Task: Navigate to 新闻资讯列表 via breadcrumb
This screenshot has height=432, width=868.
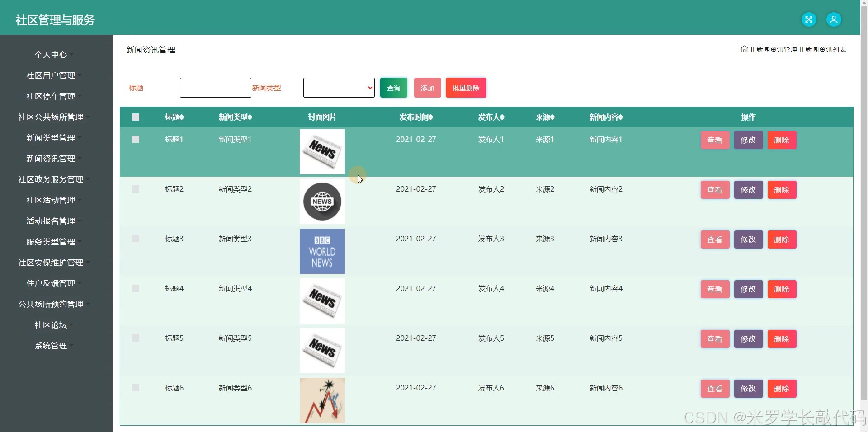Action: pos(826,49)
